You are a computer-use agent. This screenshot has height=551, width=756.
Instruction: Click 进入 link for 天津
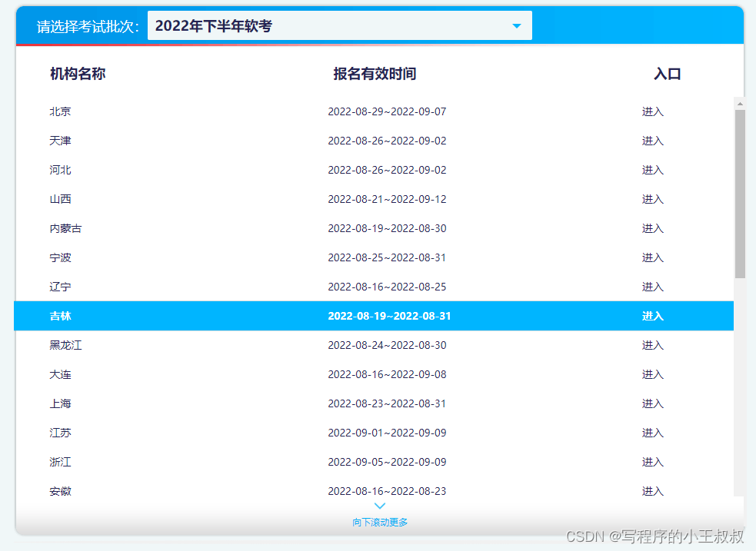652,141
